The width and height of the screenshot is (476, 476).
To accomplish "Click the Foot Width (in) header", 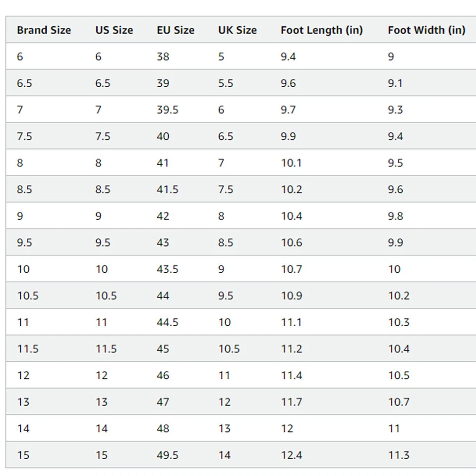I will (426, 30).
